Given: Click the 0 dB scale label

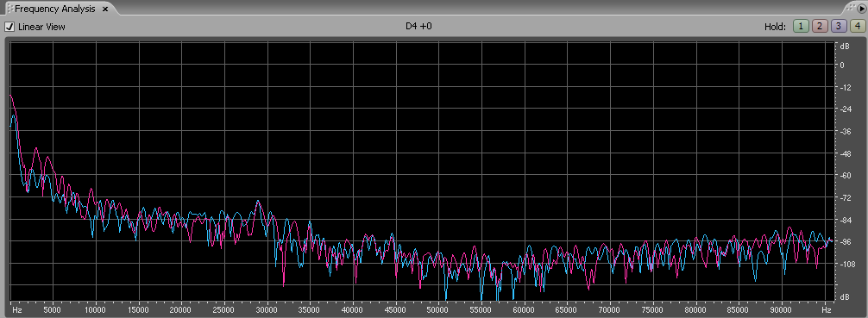Looking at the screenshot, I should [842, 65].
